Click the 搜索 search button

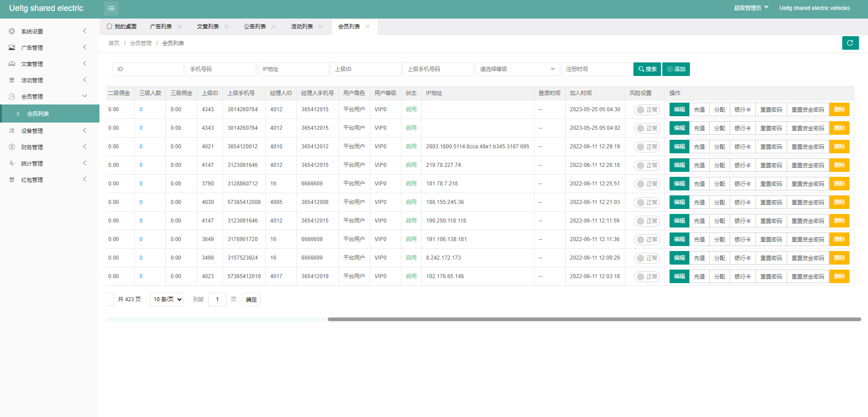pyautogui.click(x=647, y=69)
